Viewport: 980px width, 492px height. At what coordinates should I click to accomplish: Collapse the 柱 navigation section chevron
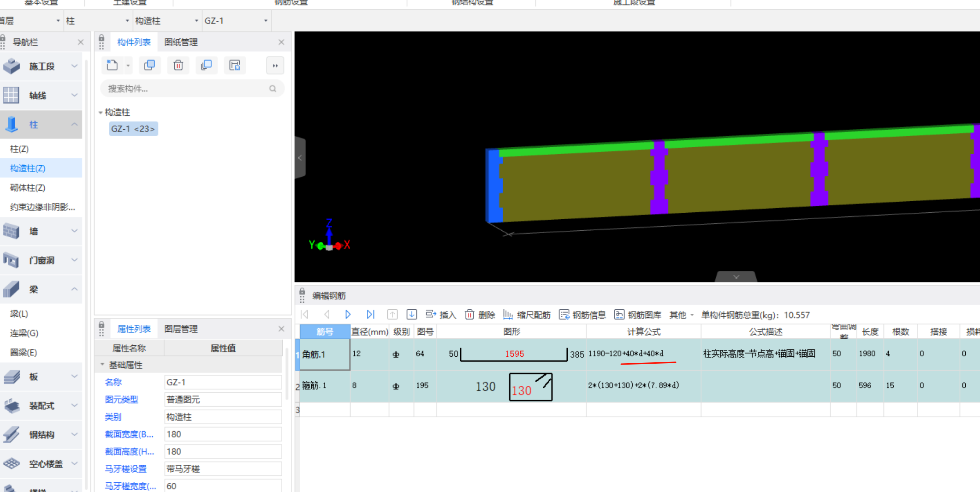point(74,124)
